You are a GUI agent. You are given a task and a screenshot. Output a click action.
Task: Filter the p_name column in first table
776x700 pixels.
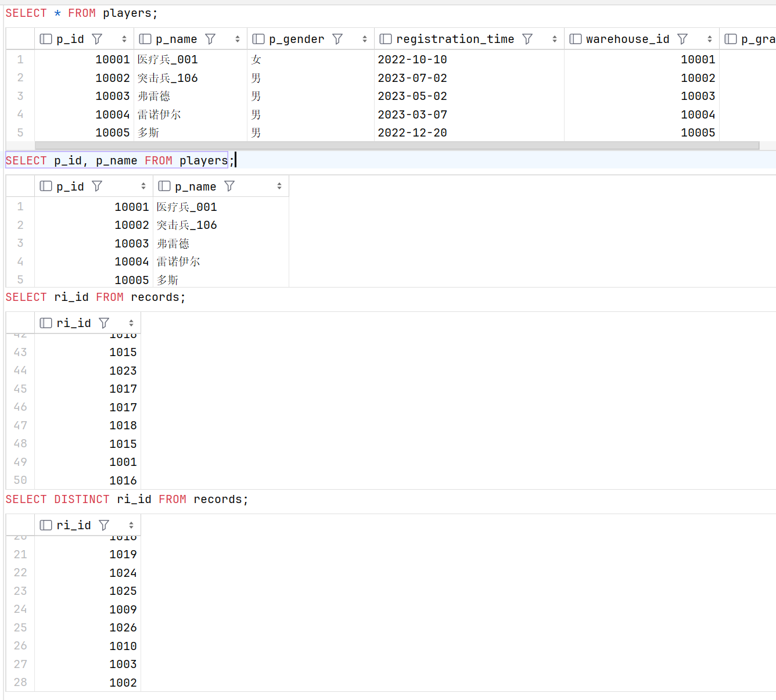(210, 39)
